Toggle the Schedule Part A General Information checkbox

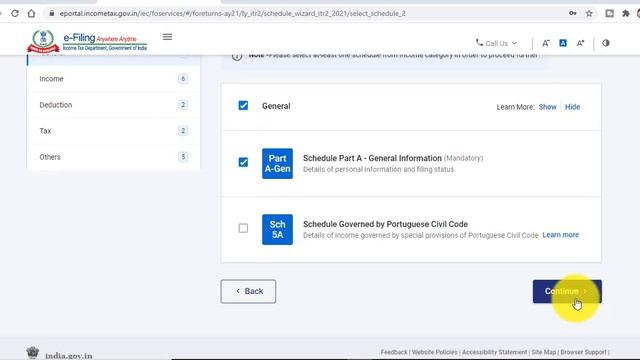[x=243, y=162]
